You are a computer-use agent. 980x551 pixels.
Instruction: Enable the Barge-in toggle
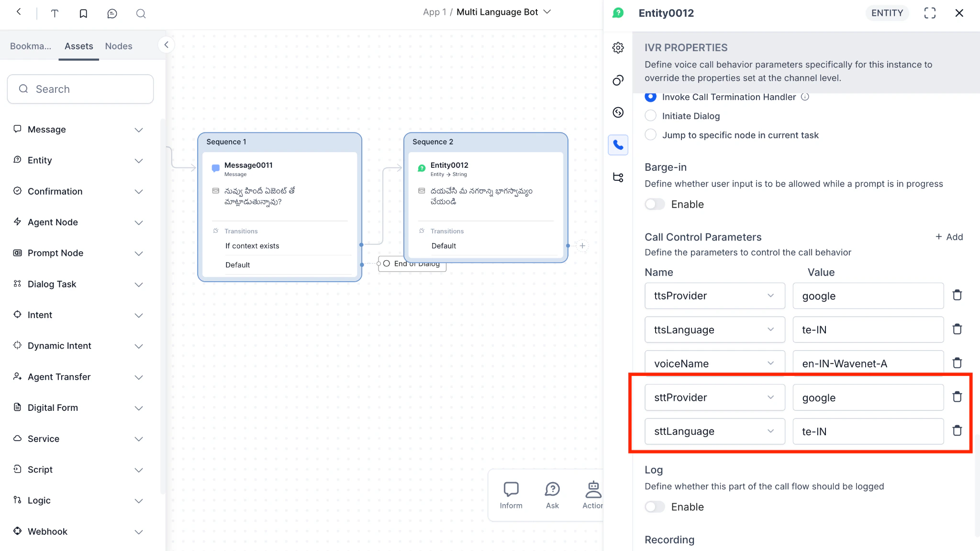655,204
